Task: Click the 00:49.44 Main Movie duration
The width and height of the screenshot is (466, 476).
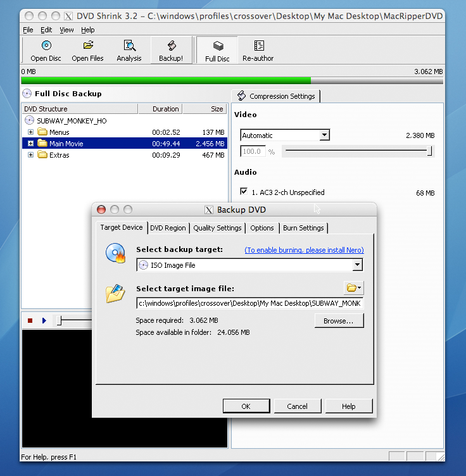Action: pos(166,144)
